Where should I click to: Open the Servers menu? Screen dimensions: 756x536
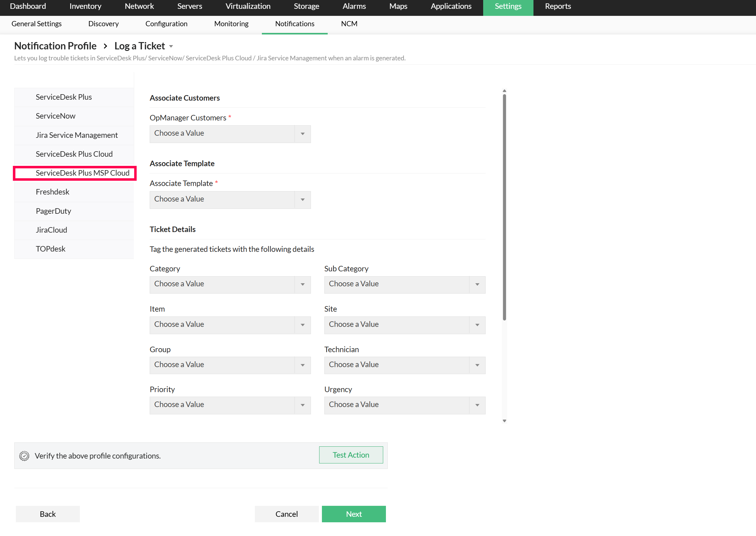(x=189, y=6)
